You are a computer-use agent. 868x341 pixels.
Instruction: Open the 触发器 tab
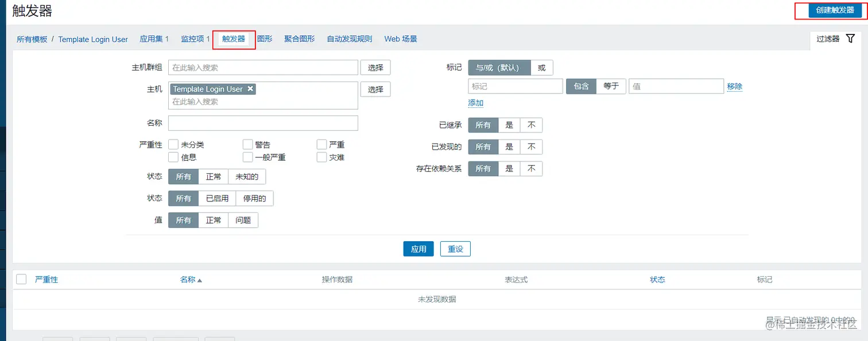click(x=234, y=39)
